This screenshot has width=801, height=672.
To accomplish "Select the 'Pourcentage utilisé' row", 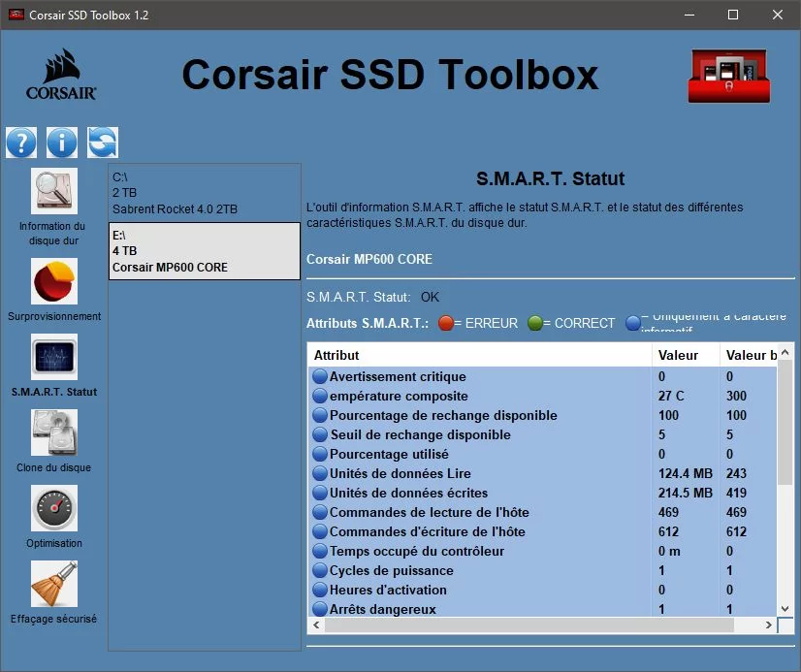I will point(542,454).
